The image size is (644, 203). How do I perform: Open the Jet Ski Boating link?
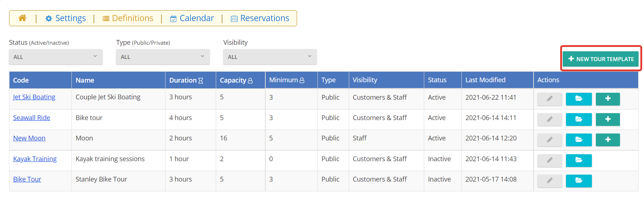(x=34, y=97)
